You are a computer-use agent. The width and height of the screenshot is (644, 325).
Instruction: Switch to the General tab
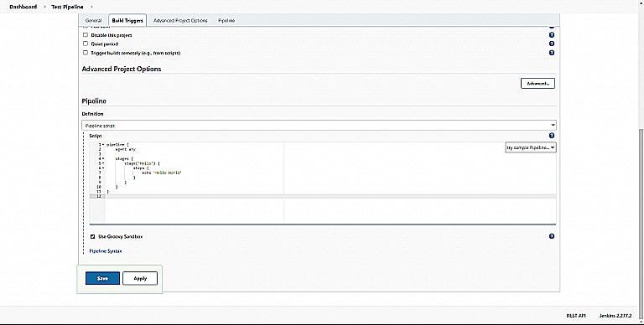93,20
